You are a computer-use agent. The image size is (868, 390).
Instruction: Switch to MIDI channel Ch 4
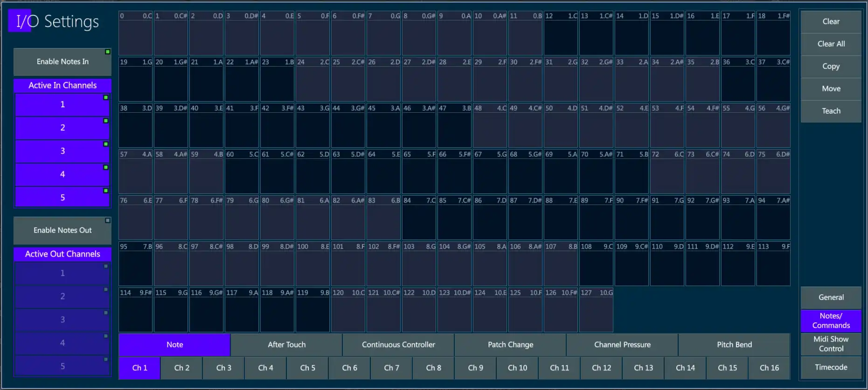tap(265, 368)
